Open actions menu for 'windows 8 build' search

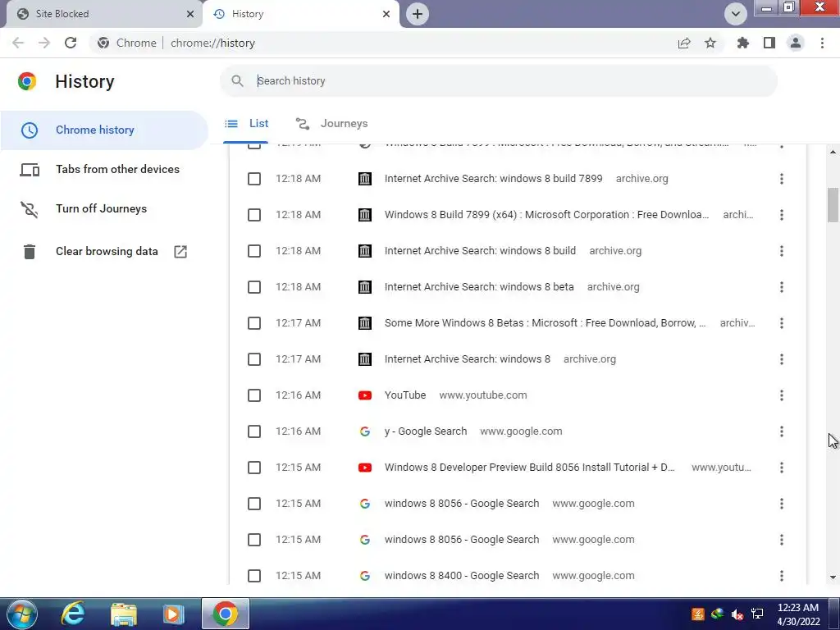click(x=782, y=251)
